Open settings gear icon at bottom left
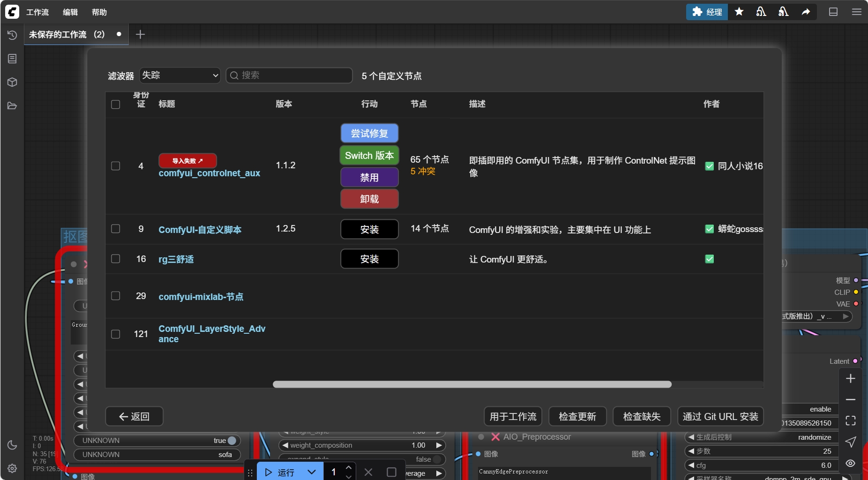This screenshot has width=868, height=480. 12,468
